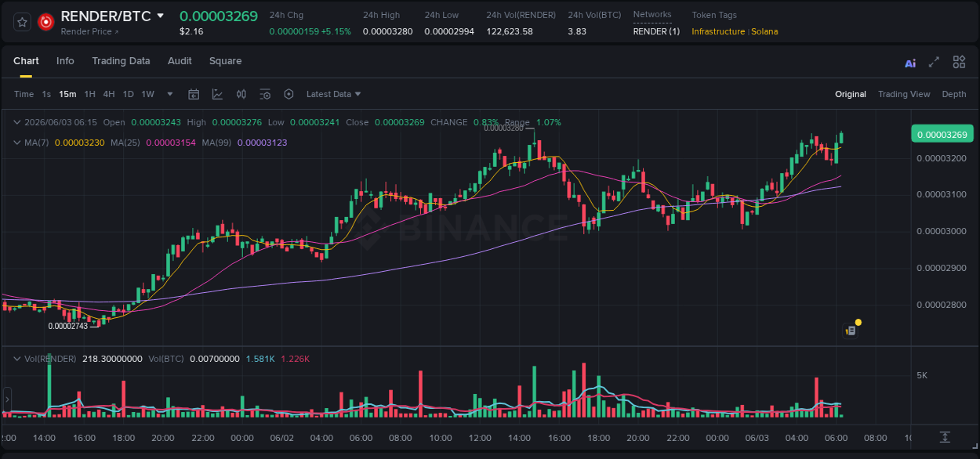Open the RENDER/BTC pair selector dropdown
The width and height of the screenshot is (980, 459).
[x=161, y=16]
